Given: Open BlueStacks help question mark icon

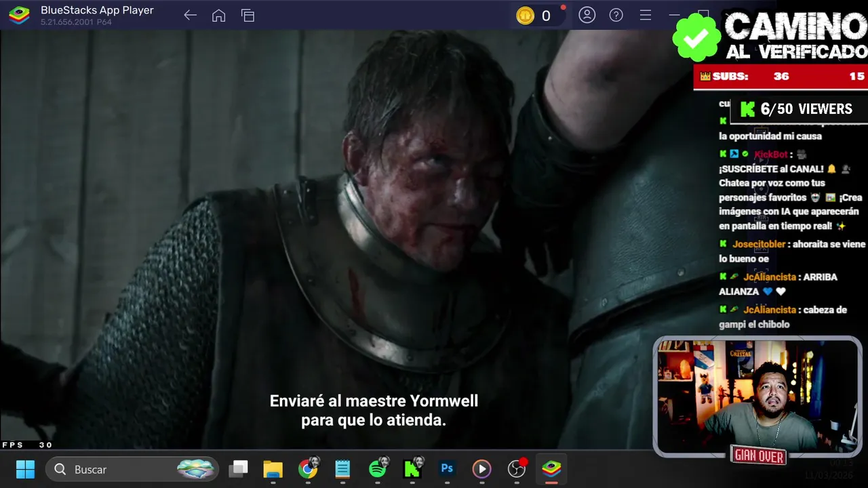Looking at the screenshot, I should point(616,15).
